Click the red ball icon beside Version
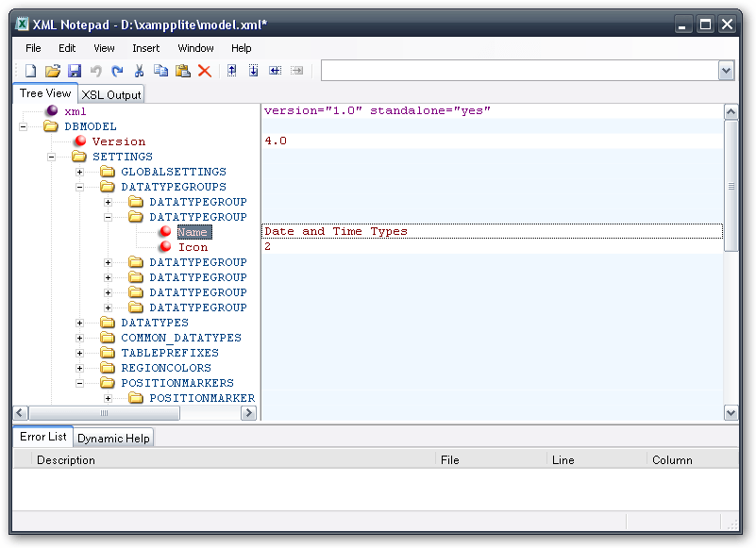 [80, 141]
